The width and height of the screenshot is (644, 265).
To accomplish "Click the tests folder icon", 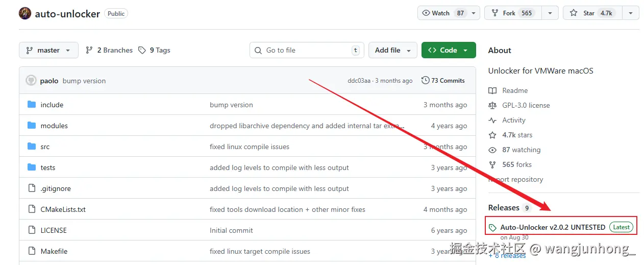I will click(32, 167).
